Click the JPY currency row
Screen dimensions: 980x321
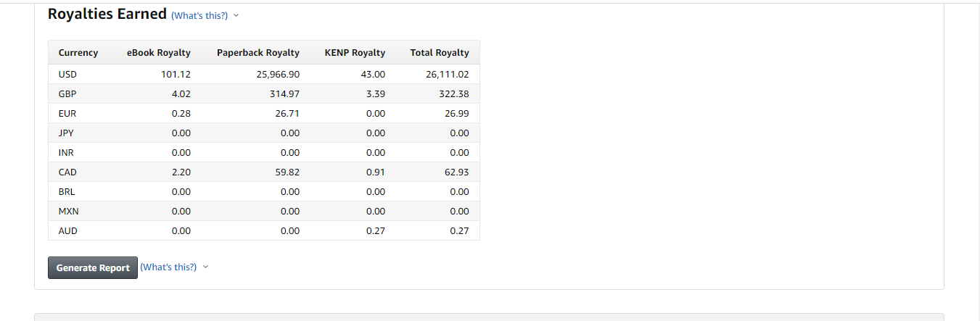pyautogui.click(x=264, y=133)
